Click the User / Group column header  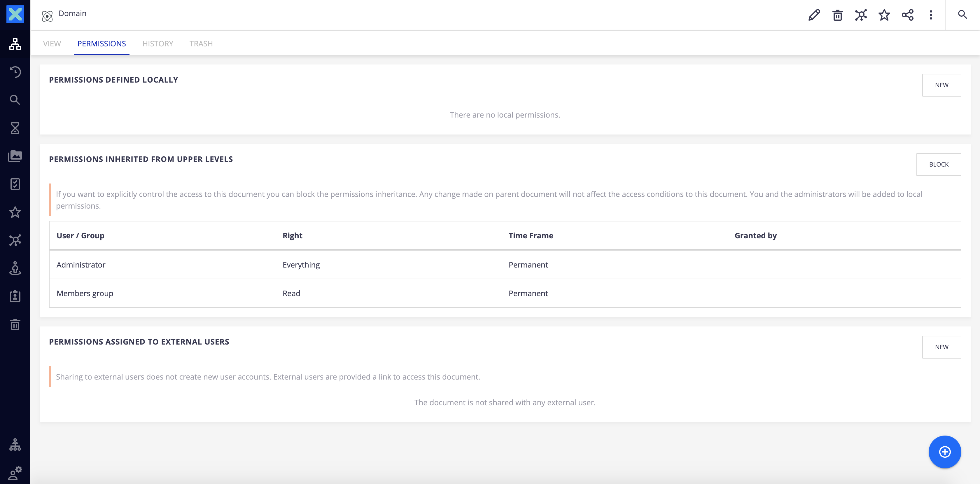pos(80,235)
